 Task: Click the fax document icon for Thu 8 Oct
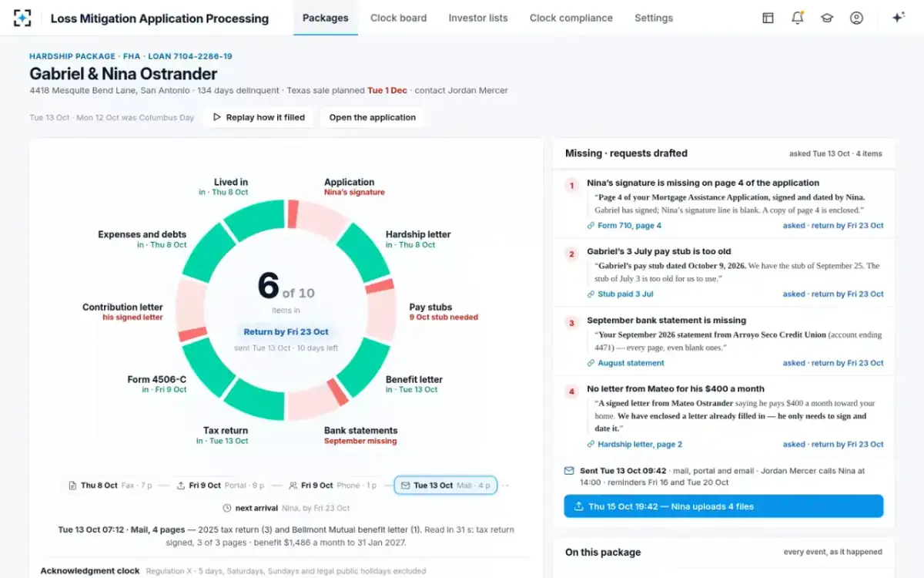point(72,486)
